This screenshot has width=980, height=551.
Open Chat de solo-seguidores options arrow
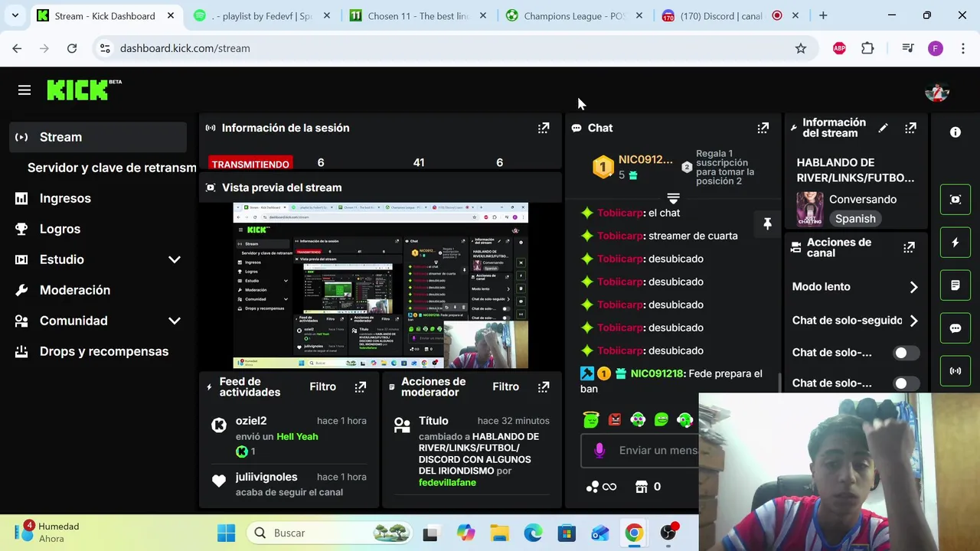tap(913, 321)
